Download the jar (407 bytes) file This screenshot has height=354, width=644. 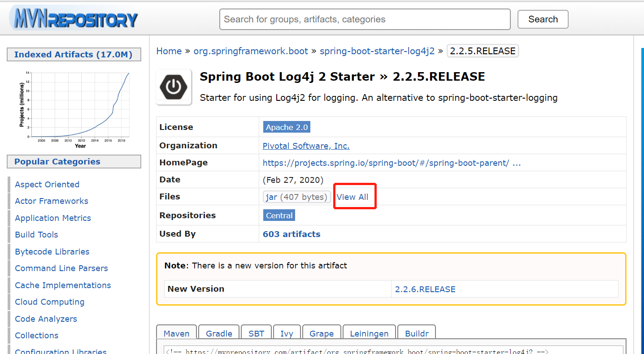tap(297, 197)
